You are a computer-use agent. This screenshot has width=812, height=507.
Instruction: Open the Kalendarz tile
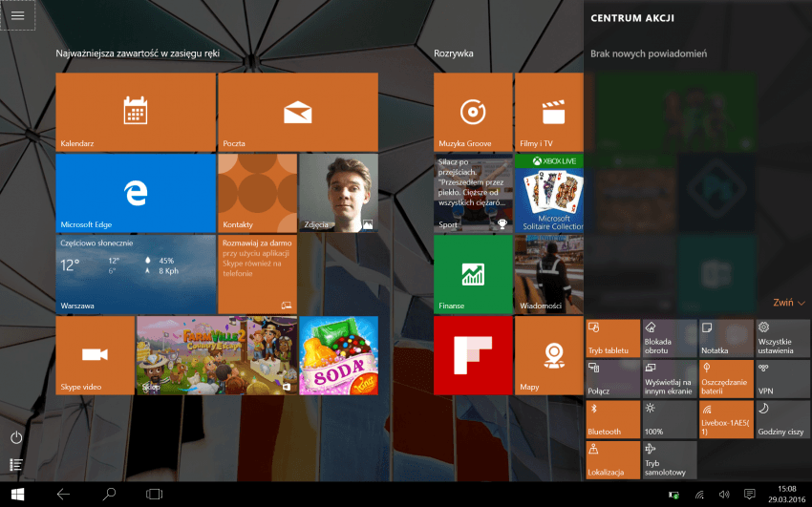(x=136, y=112)
